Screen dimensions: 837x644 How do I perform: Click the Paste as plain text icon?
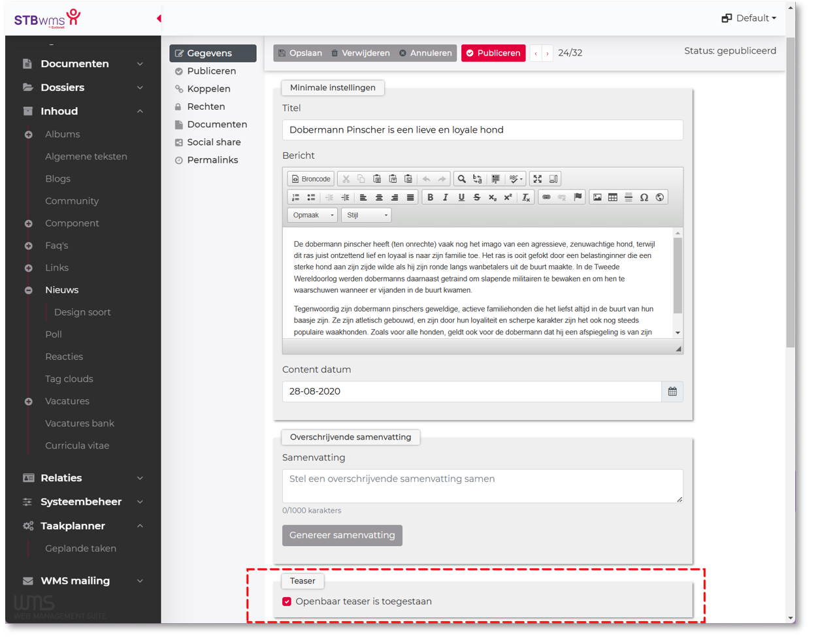(393, 179)
